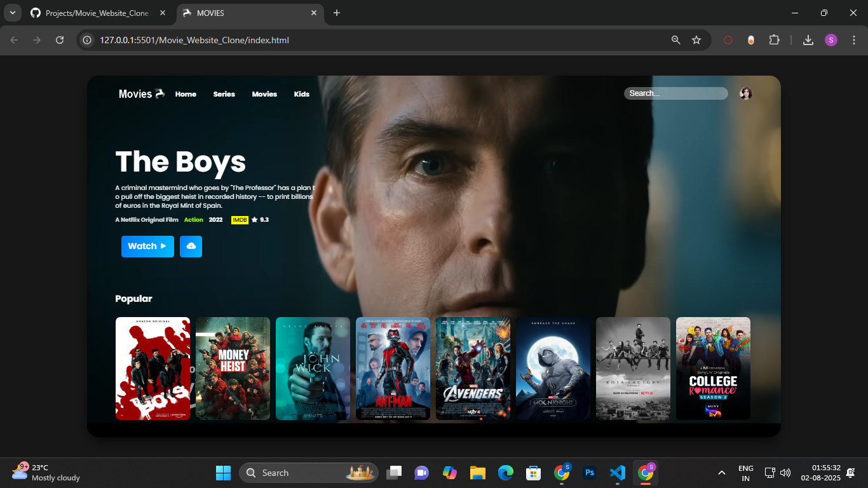
Task: Select the Money Heist poster
Action: coord(233,369)
